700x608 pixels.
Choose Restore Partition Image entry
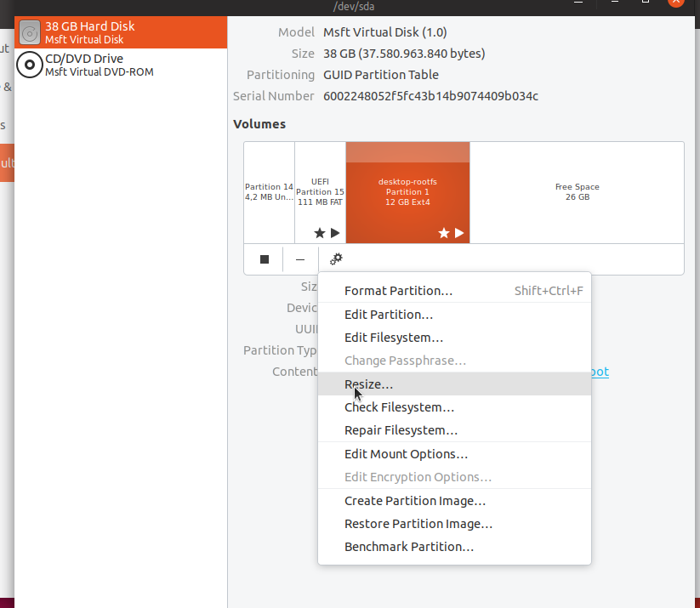pyautogui.click(x=454, y=524)
